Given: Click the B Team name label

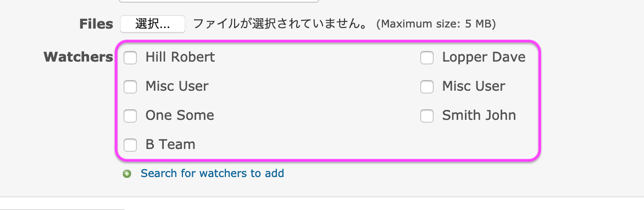Looking at the screenshot, I should [x=170, y=144].
